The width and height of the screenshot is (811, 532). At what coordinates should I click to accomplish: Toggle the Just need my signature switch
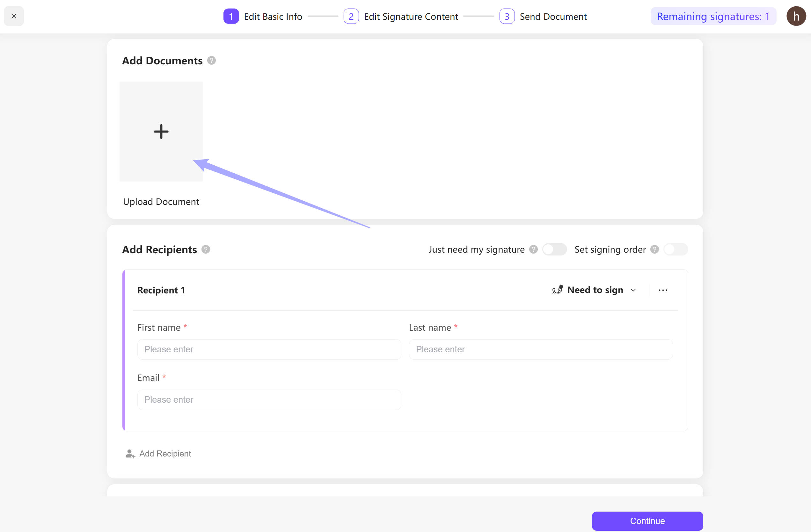[x=554, y=249]
